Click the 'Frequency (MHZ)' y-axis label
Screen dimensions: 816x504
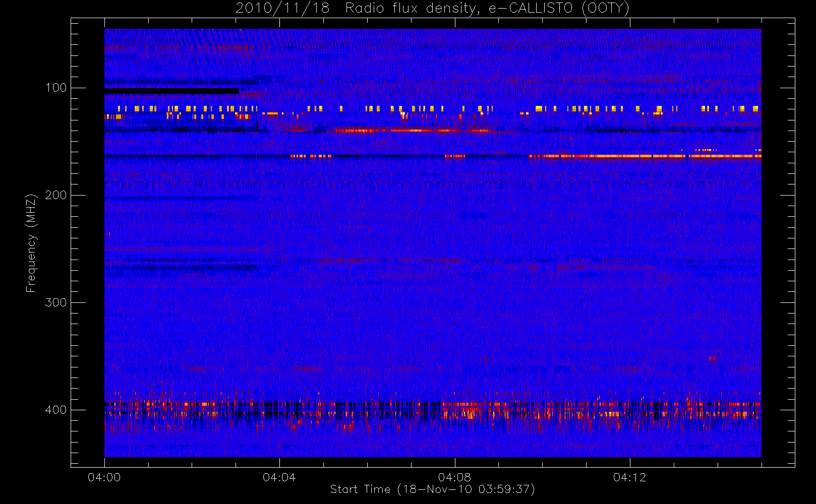[31, 243]
